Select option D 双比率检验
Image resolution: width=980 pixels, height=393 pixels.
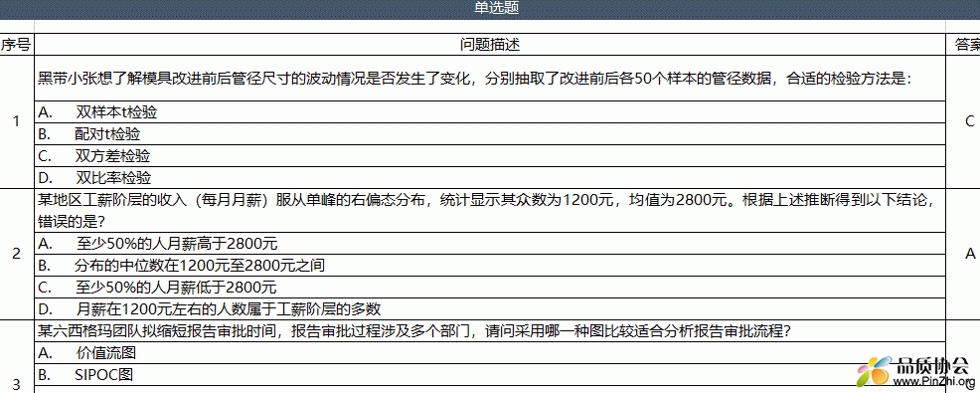pyautogui.click(x=490, y=177)
